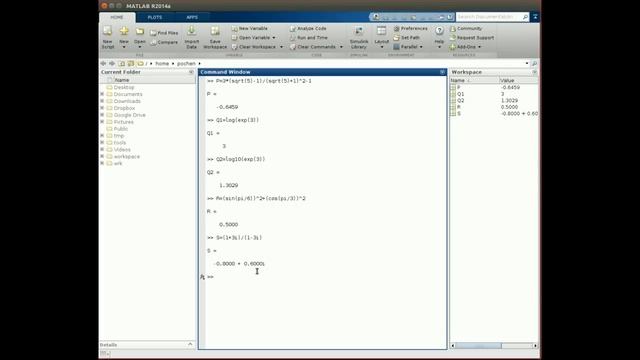The image size is (640, 360).
Task: Expand the Dropbox folder tree node
Action: [102, 108]
